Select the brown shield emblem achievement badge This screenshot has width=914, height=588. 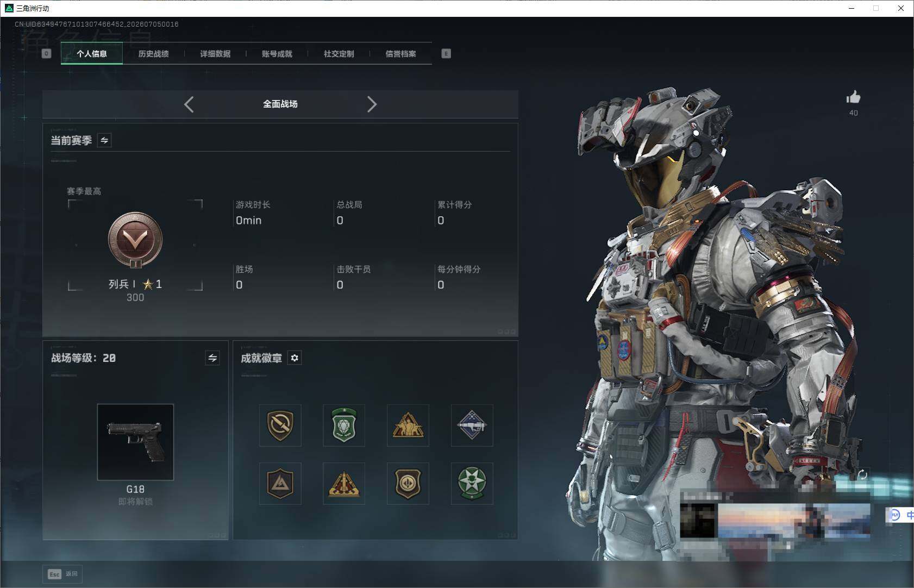coord(408,484)
